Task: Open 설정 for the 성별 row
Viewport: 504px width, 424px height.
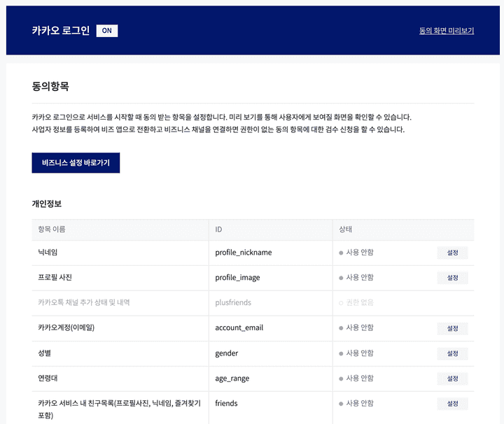Action: 452,353
